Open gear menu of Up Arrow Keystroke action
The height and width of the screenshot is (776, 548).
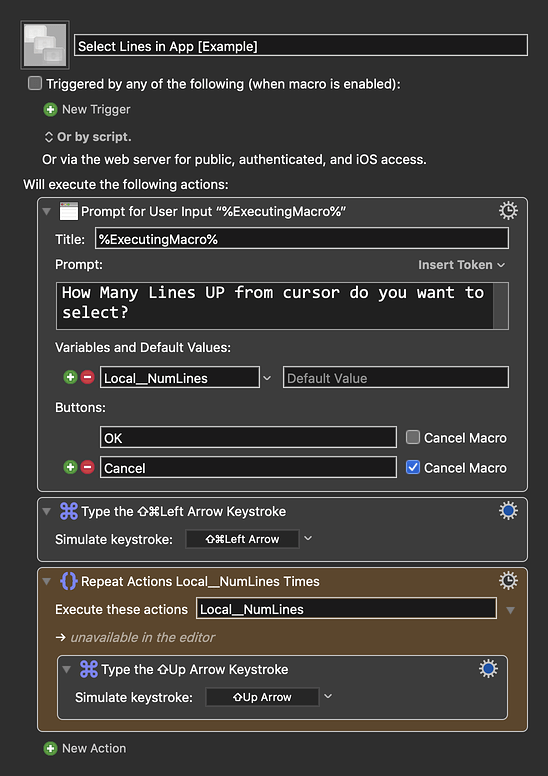(x=488, y=669)
